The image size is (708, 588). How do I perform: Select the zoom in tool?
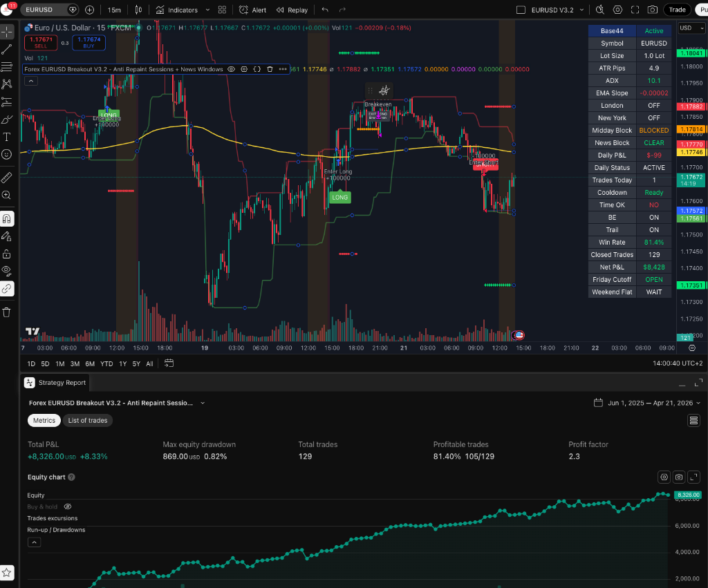[7, 195]
